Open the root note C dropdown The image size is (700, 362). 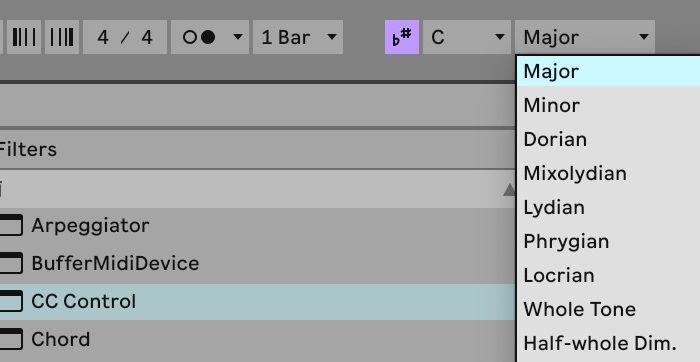click(x=467, y=37)
